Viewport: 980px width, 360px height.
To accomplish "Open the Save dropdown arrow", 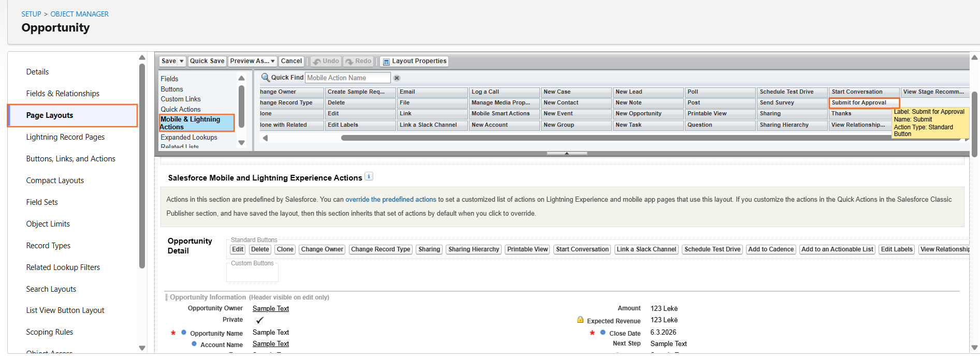I will click(182, 61).
